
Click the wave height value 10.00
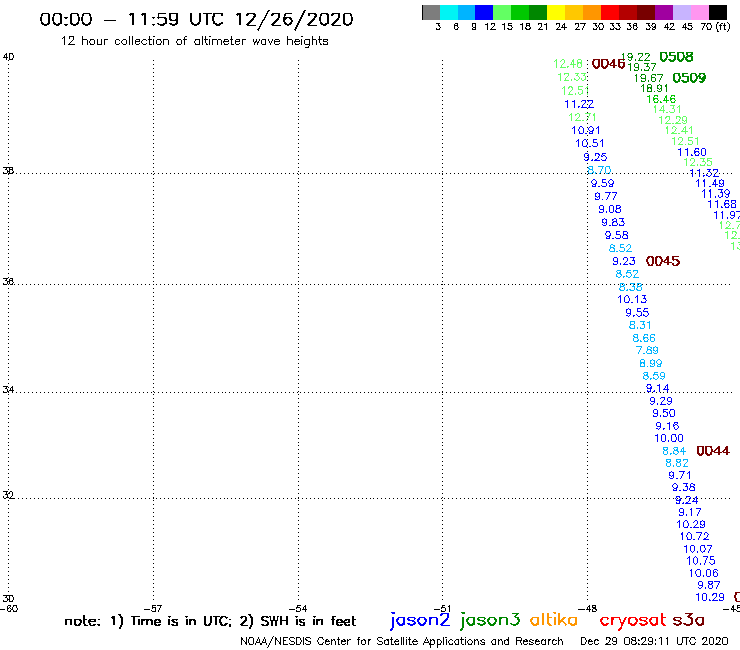click(669, 438)
